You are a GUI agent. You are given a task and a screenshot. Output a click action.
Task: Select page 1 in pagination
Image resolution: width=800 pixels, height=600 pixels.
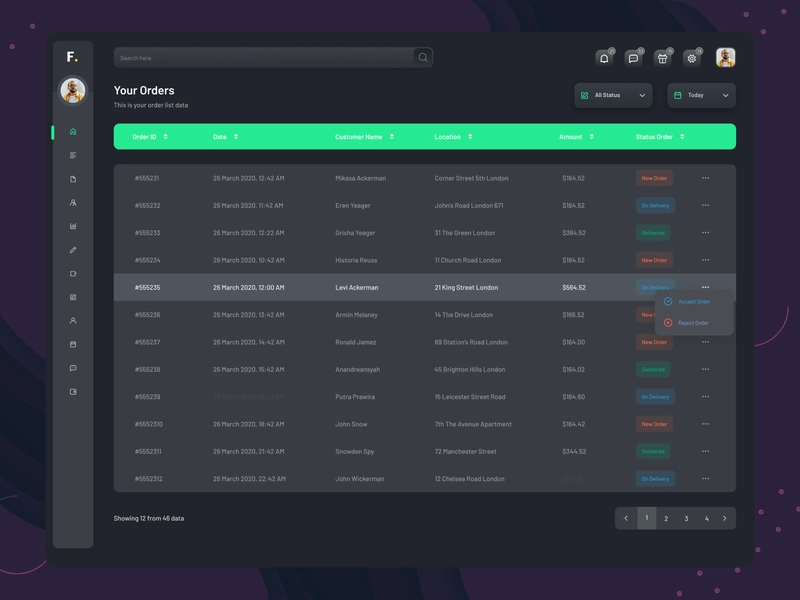click(646, 518)
